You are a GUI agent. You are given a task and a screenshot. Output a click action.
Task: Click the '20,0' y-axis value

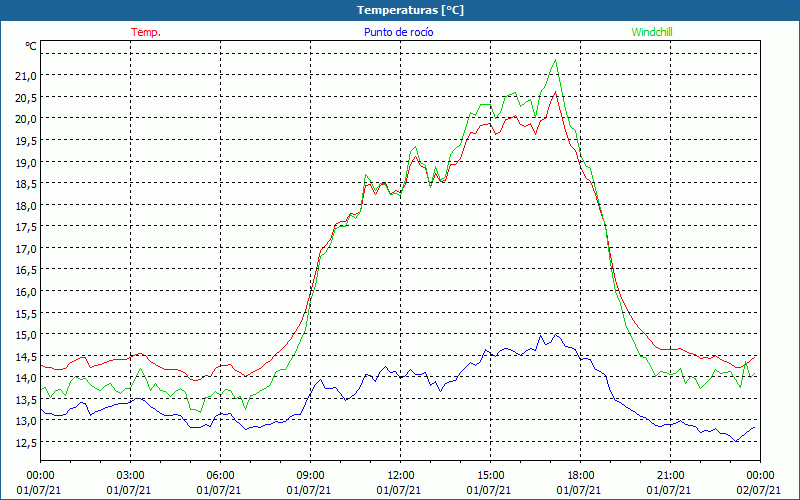pos(27,119)
